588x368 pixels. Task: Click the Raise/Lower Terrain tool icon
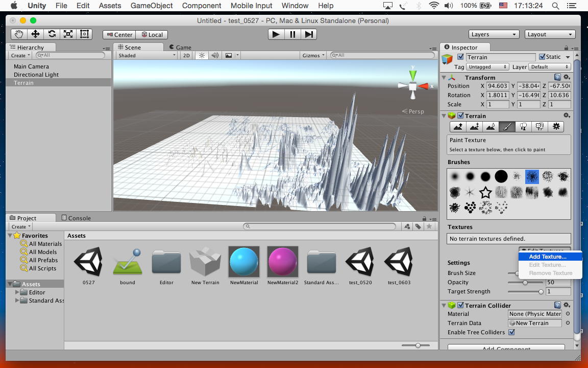[458, 127]
